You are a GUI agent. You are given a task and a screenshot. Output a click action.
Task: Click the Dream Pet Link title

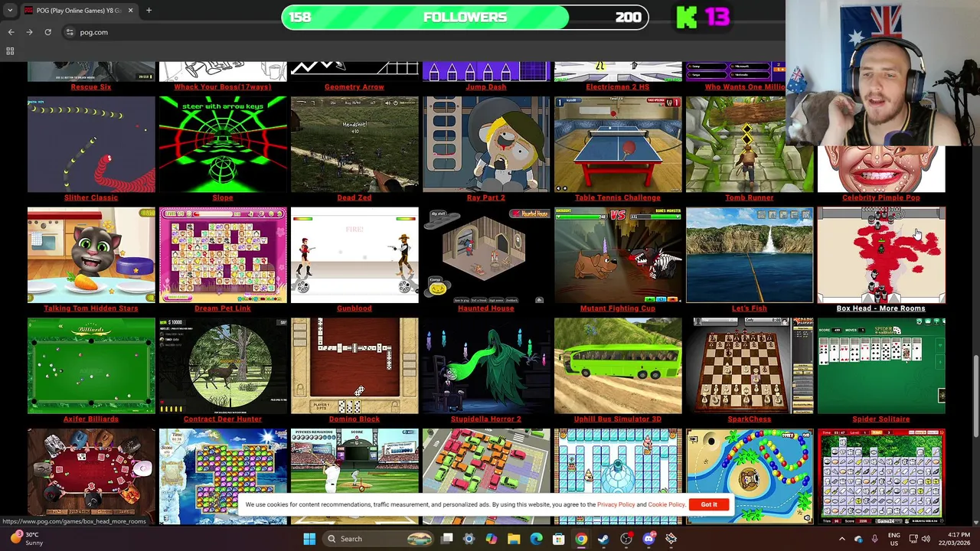[223, 308]
